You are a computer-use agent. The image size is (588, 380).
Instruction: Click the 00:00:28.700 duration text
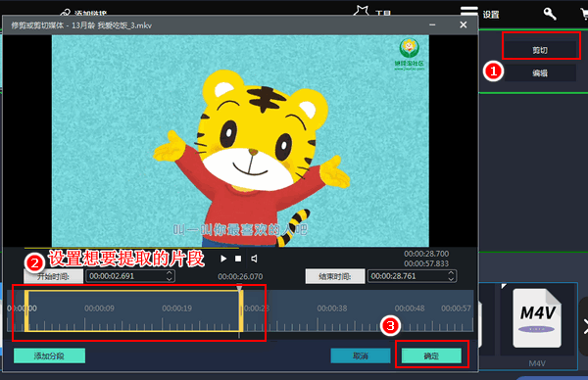(426, 254)
